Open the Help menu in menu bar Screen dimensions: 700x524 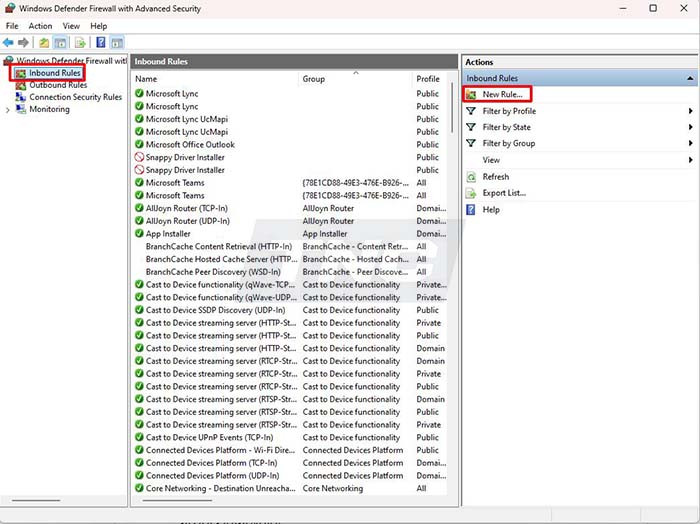coord(98,26)
